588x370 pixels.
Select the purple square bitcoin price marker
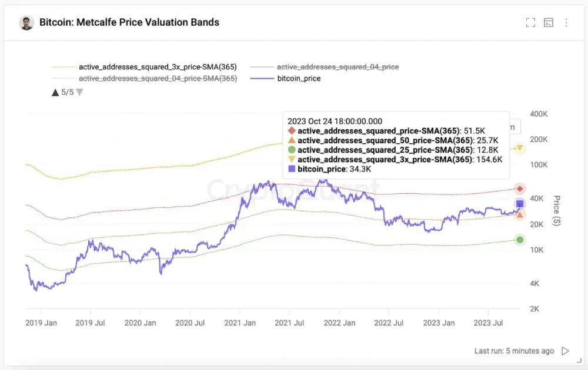click(520, 204)
